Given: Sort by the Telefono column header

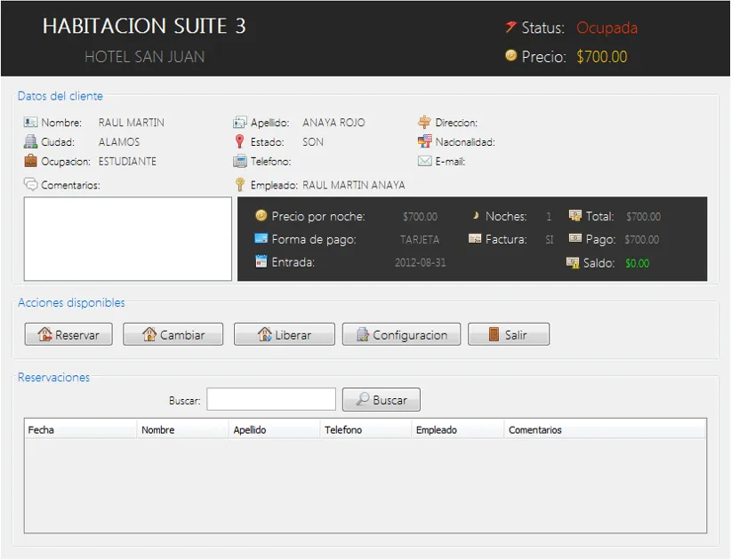Looking at the screenshot, I should (x=366, y=429).
